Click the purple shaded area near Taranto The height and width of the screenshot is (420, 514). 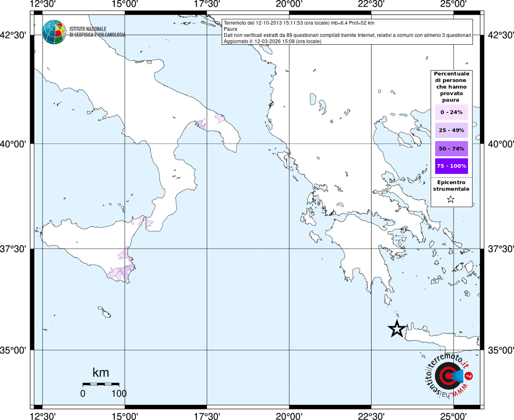coord(200,124)
